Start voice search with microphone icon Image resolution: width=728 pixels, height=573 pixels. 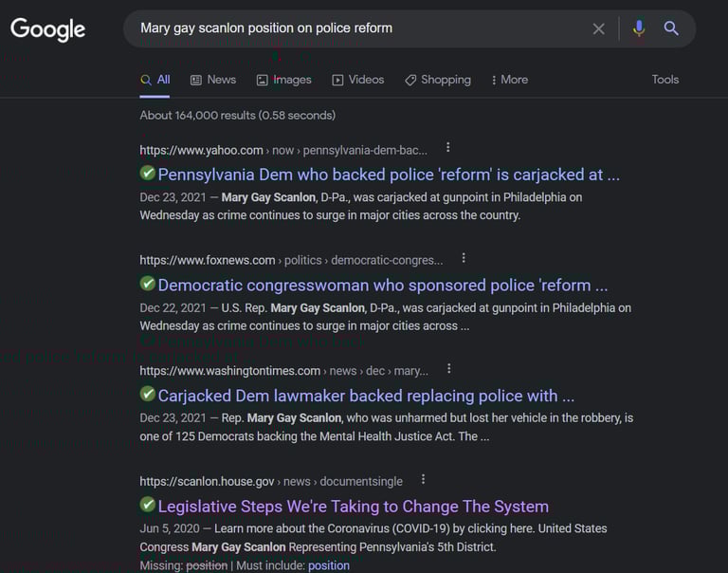(x=639, y=28)
